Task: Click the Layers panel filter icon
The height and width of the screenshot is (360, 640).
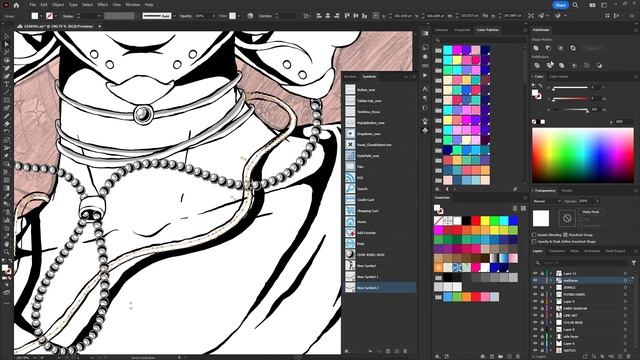Action: pyautogui.click(x=634, y=263)
